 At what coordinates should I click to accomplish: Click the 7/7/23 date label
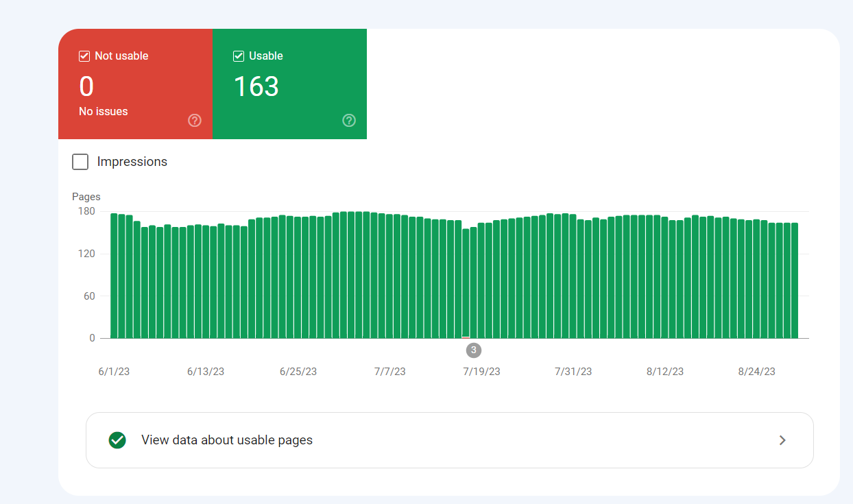pyautogui.click(x=389, y=372)
